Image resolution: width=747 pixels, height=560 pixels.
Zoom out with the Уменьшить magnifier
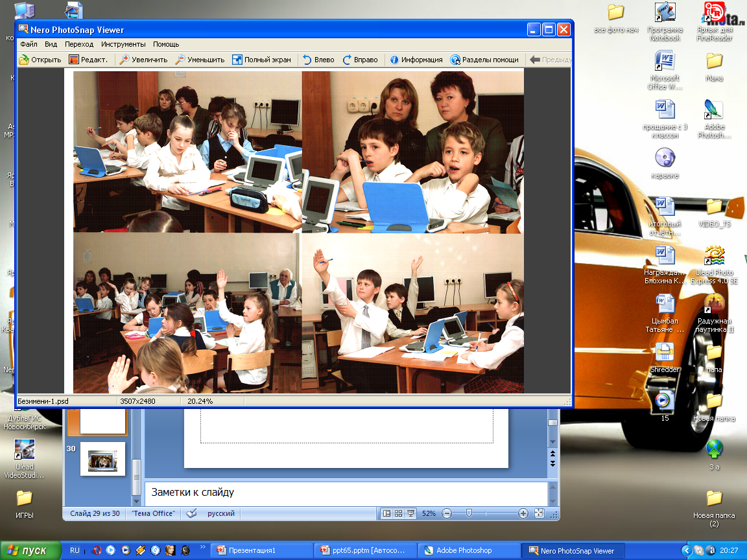pyautogui.click(x=180, y=60)
